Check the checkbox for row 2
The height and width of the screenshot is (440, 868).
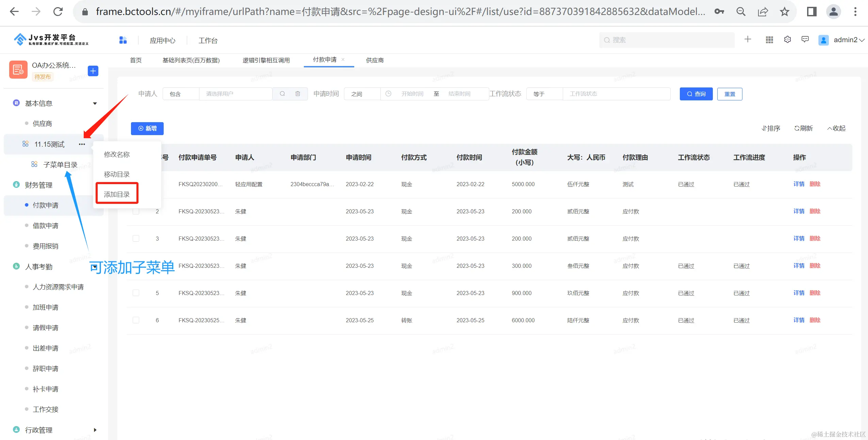click(136, 211)
